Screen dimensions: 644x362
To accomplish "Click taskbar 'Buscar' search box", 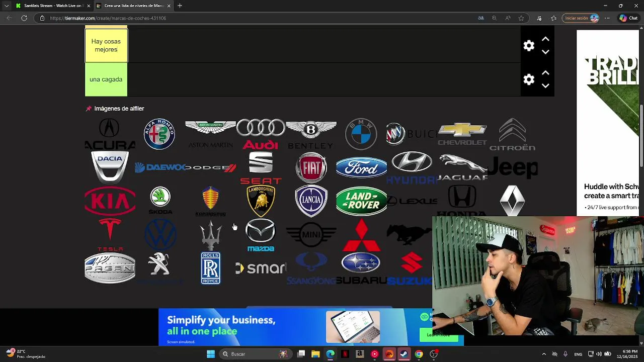I will click(x=256, y=354).
